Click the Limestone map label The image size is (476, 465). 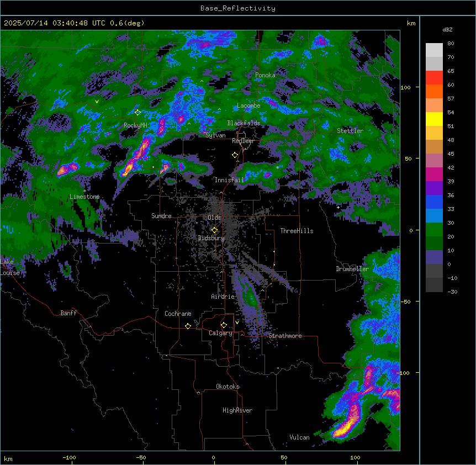pyautogui.click(x=84, y=197)
